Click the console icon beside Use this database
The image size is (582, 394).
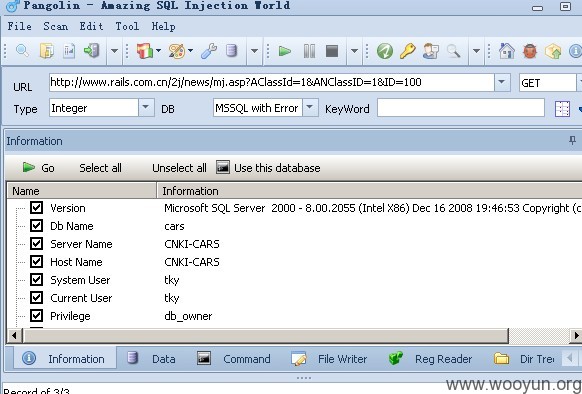point(223,167)
